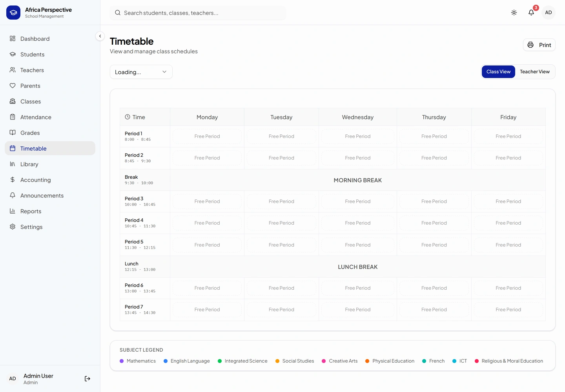Click the Physical Education orange legend dot
This screenshot has width=565, height=392.
(367, 361)
